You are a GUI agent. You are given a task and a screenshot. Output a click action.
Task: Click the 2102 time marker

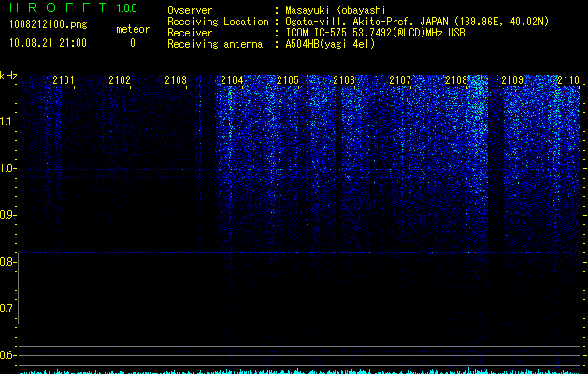click(x=120, y=79)
